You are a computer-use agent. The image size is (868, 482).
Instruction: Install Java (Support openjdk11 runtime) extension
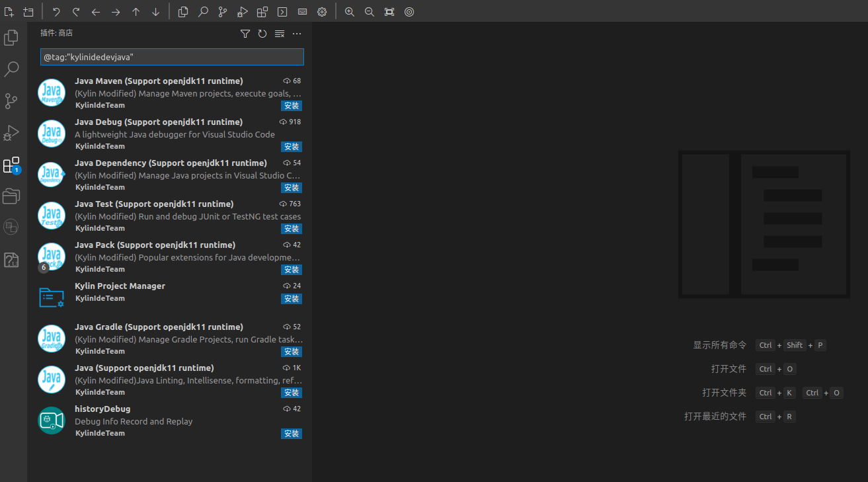tap(292, 393)
